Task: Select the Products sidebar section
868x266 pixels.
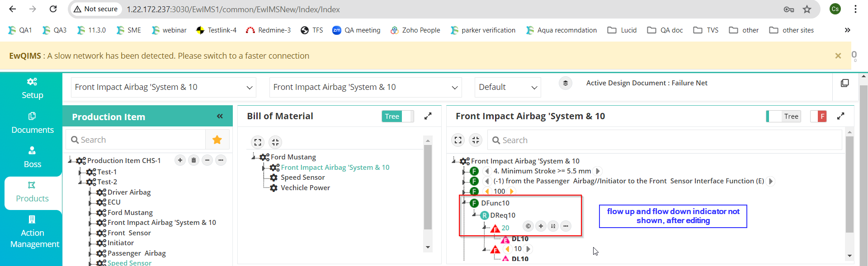Action: 32,192
